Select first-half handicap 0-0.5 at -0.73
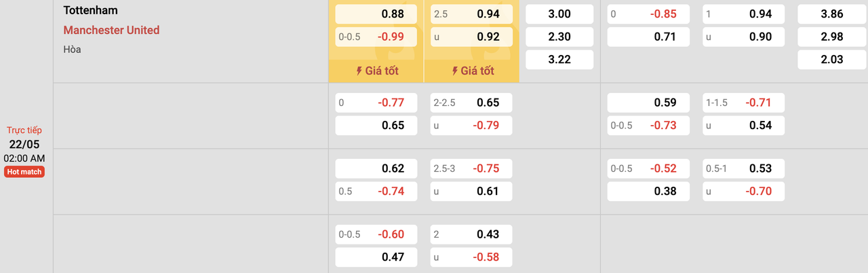 (648, 125)
